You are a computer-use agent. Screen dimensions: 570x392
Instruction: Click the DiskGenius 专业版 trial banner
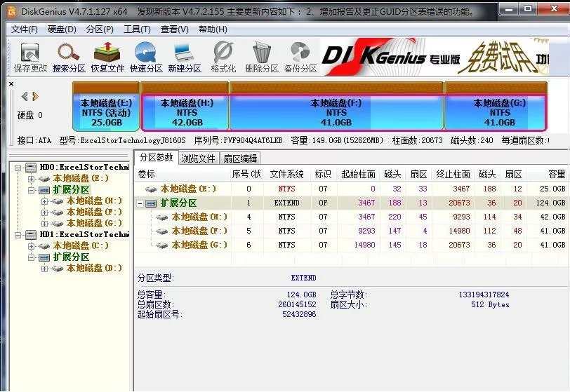tap(435, 57)
